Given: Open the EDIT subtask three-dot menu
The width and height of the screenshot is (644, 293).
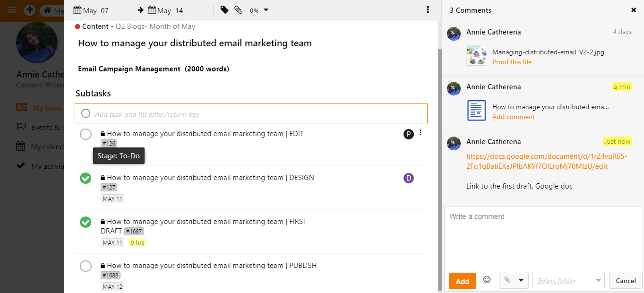Looking at the screenshot, I should (x=421, y=133).
